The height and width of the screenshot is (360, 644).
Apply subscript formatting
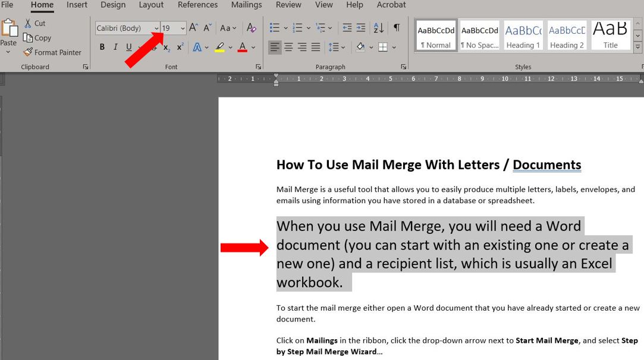pos(166,46)
